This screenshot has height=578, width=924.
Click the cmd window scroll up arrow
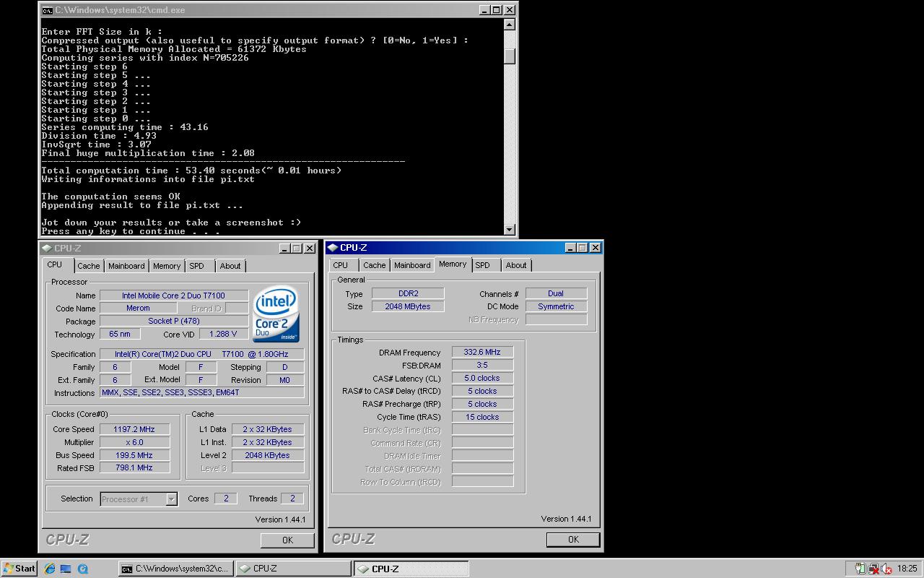510,25
